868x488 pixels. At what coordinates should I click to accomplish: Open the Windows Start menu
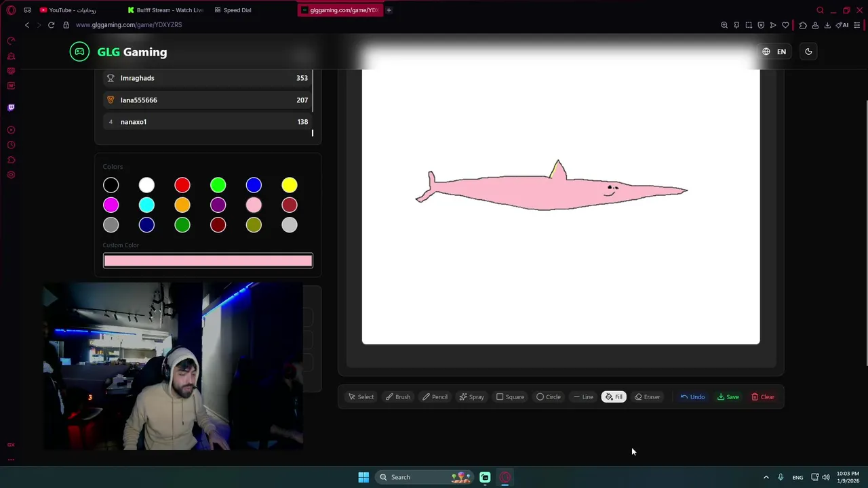pos(363,477)
